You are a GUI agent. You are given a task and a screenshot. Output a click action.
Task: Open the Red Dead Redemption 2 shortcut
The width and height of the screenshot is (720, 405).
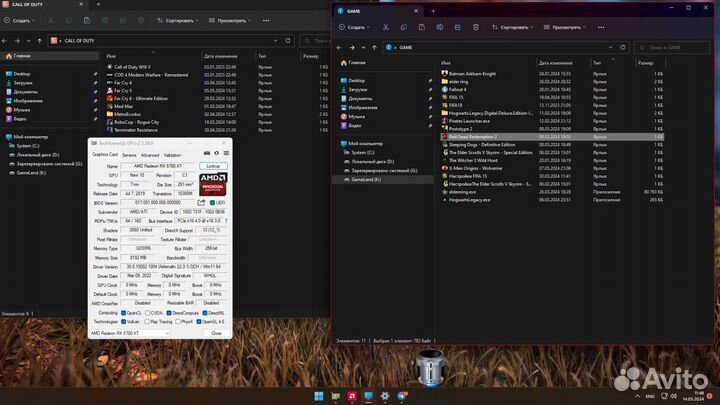coord(473,136)
